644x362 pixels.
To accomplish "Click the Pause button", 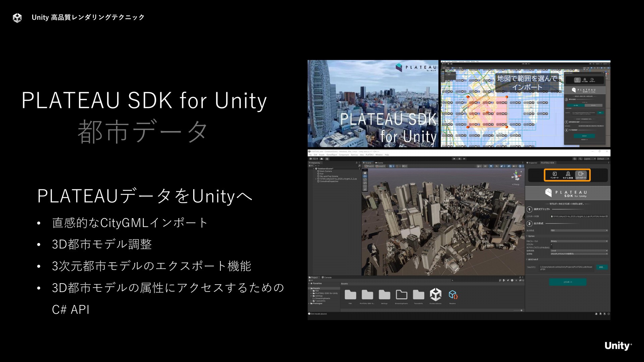I will (x=460, y=159).
